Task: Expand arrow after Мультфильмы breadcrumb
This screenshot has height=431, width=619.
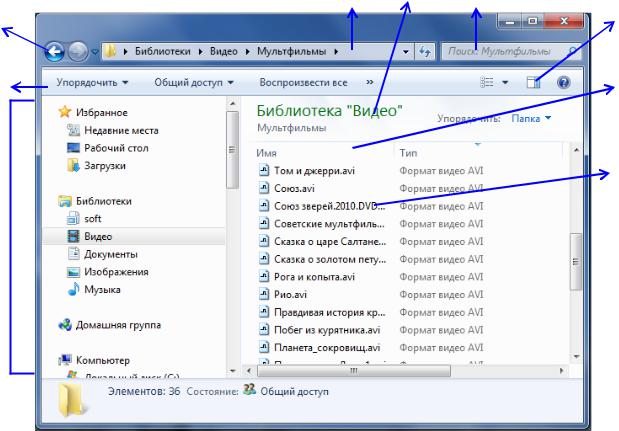Action: (336, 51)
